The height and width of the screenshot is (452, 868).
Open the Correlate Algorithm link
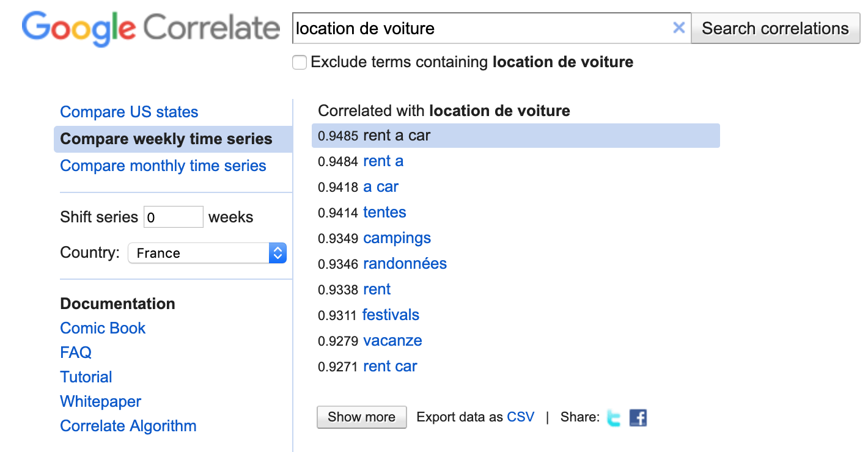pyautogui.click(x=128, y=426)
